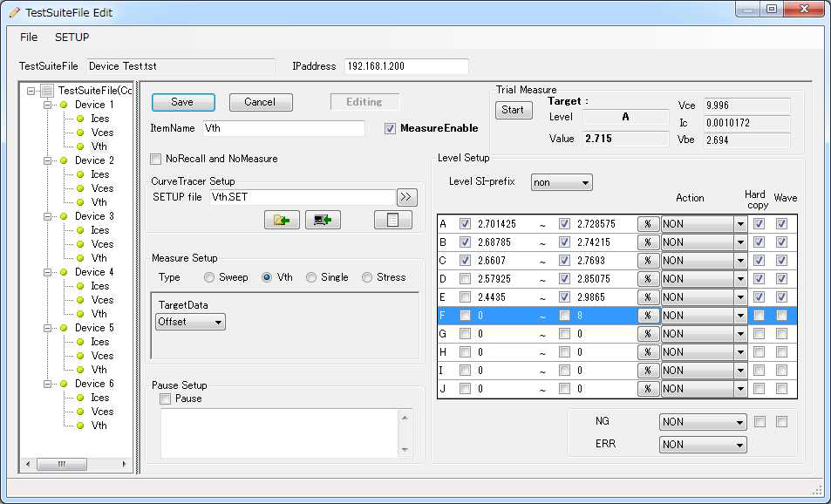Viewport: 831px width, 504px height.
Task: Click the Device 3 green status icon
Action: point(64,216)
